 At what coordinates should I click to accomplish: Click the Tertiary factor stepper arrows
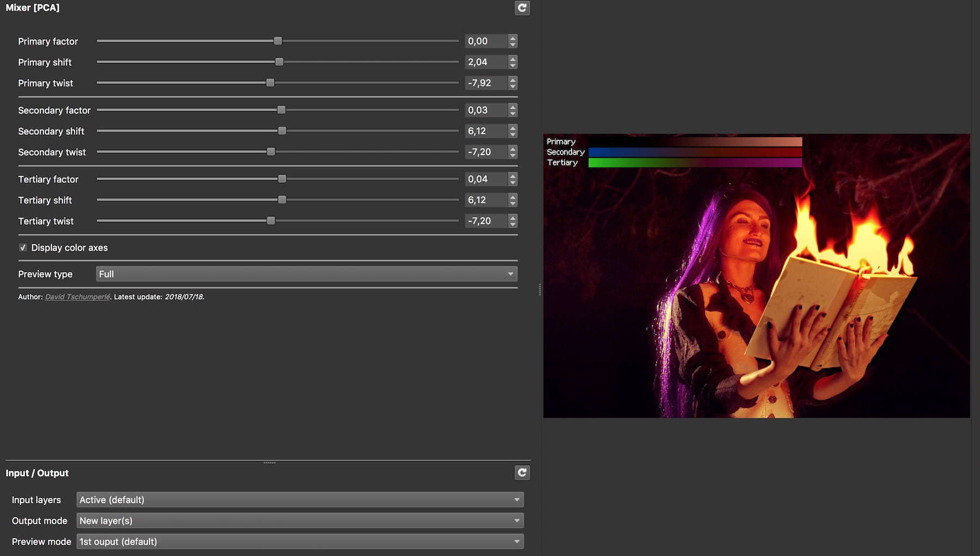(x=512, y=180)
